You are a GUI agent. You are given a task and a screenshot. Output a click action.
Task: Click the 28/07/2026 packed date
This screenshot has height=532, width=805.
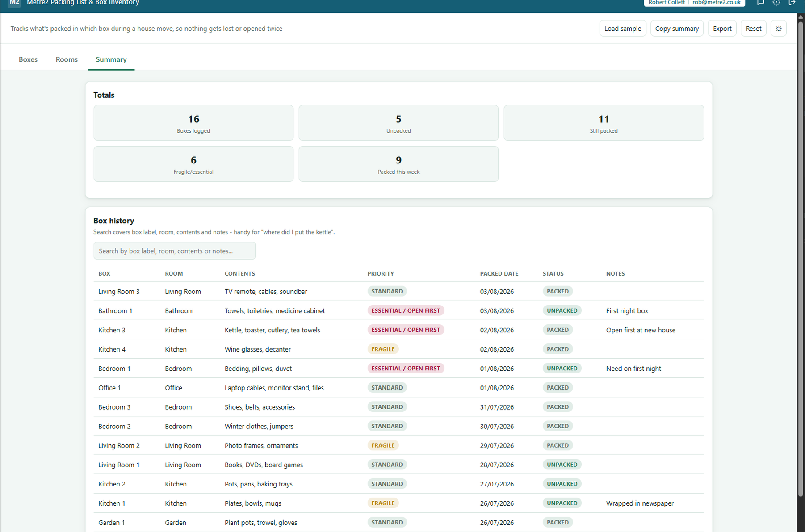497,465
